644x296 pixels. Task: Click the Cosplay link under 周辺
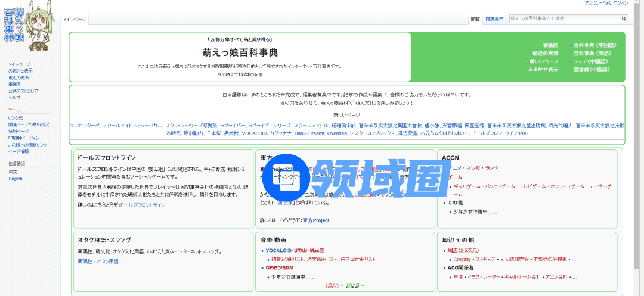[462, 260]
